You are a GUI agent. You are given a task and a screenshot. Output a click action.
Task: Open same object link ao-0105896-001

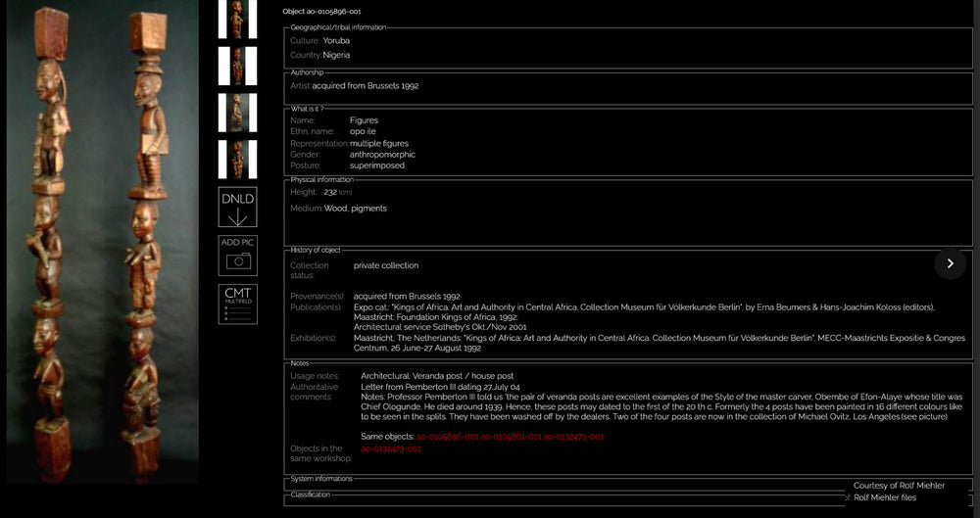click(x=447, y=436)
